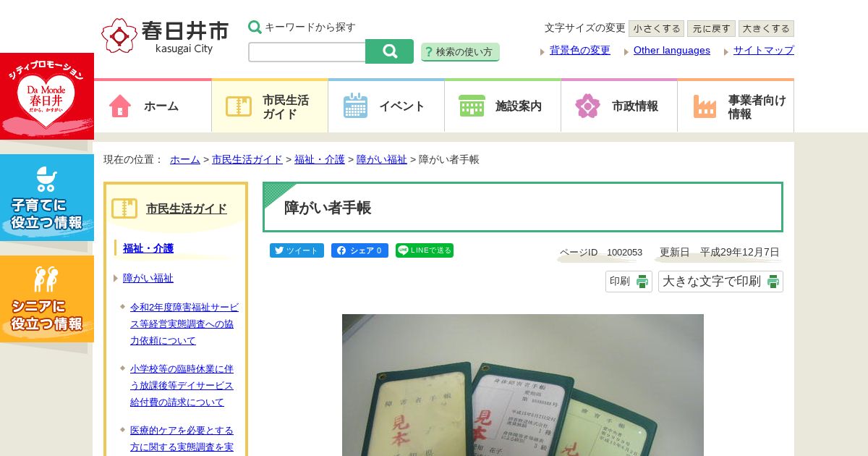The width and height of the screenshot is (868, 456).
Task: Open the 検索の使い方 help button
Action: 460,52
